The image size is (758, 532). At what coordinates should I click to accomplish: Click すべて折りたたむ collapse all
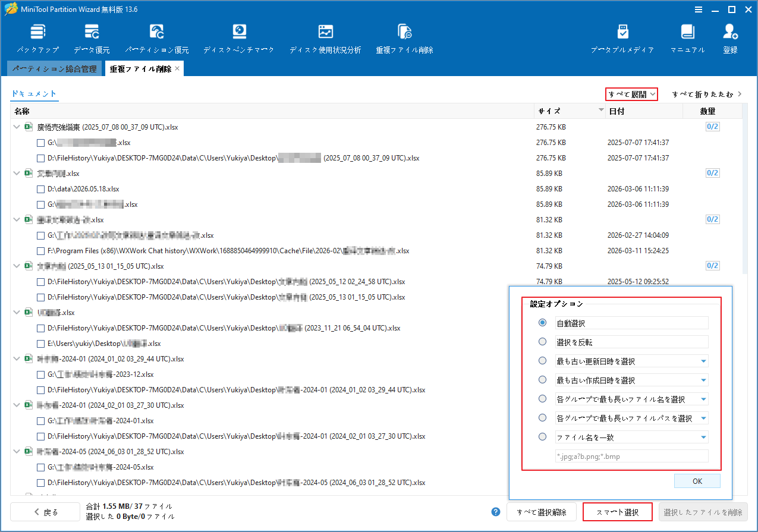(x=707, y=94)
